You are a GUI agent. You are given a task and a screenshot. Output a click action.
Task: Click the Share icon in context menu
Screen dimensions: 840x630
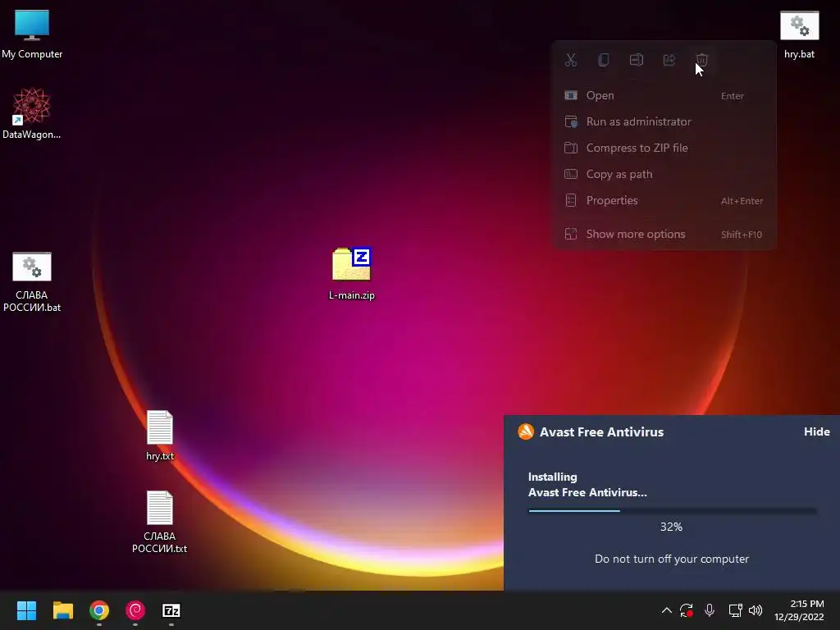[x=669, y=60]
